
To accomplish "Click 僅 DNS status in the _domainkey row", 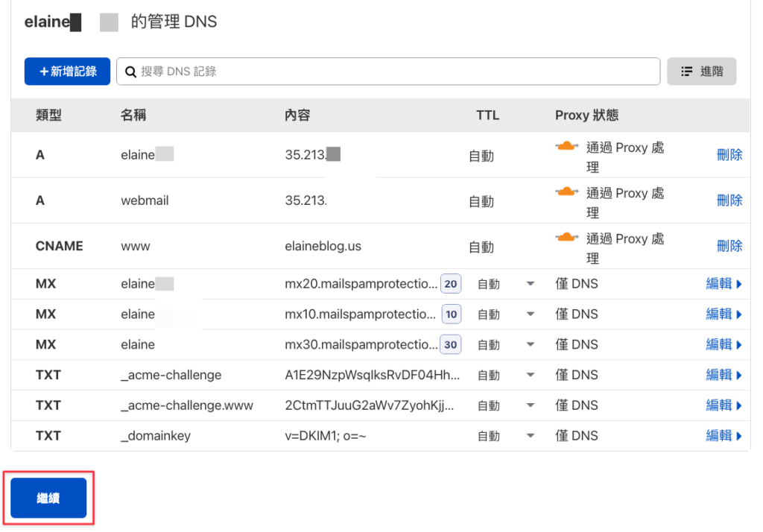I will (x=577, y=436).
